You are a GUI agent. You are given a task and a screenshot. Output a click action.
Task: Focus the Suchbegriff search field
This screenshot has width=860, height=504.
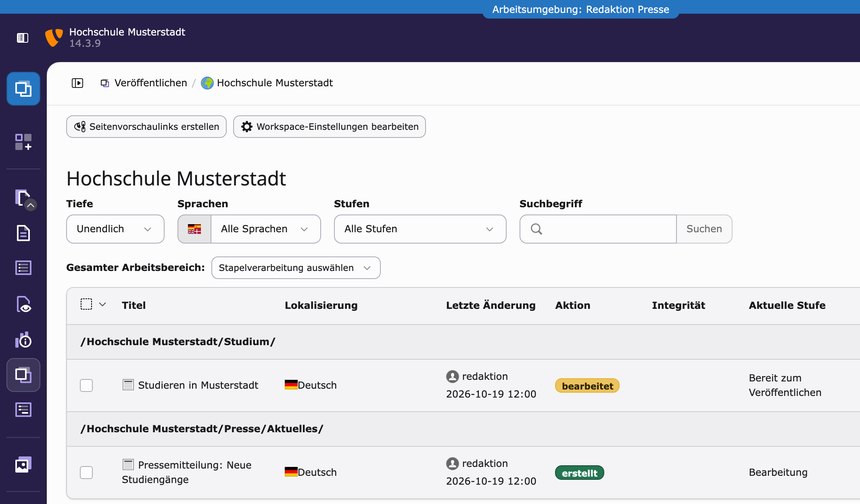pos(598,229)
